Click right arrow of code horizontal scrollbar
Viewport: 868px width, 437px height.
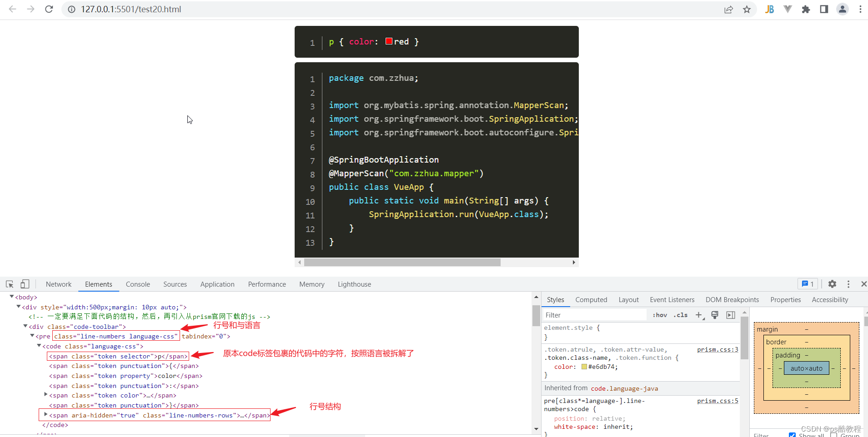tap(574, 262)
